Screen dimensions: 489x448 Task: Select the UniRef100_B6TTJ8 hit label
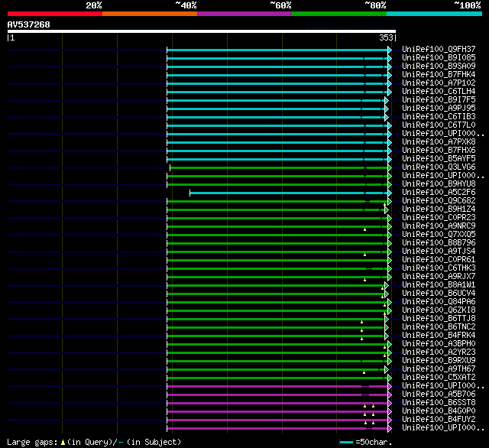tap(439, 319)
